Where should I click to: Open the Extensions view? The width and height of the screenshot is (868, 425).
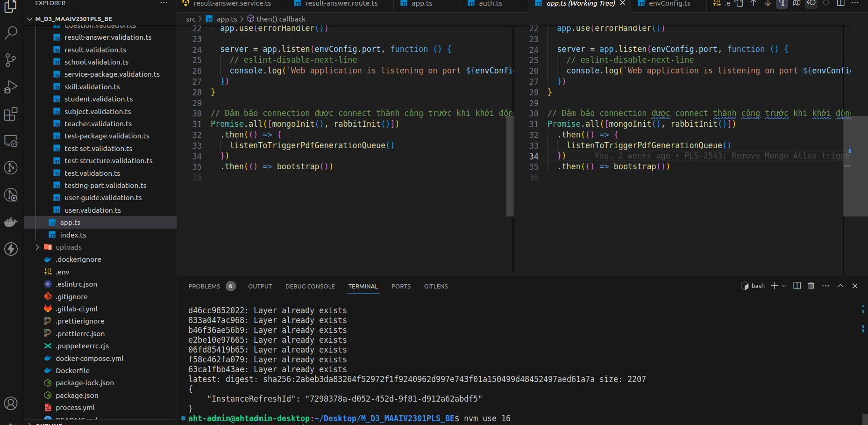tap(11, 114)
